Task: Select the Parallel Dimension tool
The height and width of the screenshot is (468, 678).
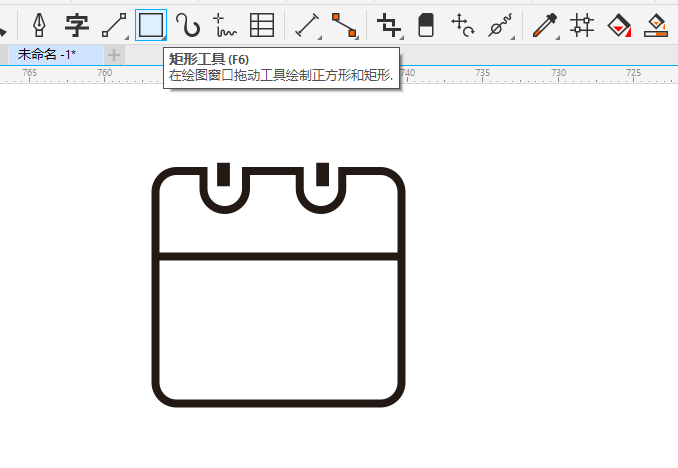Action: [307, 25]
